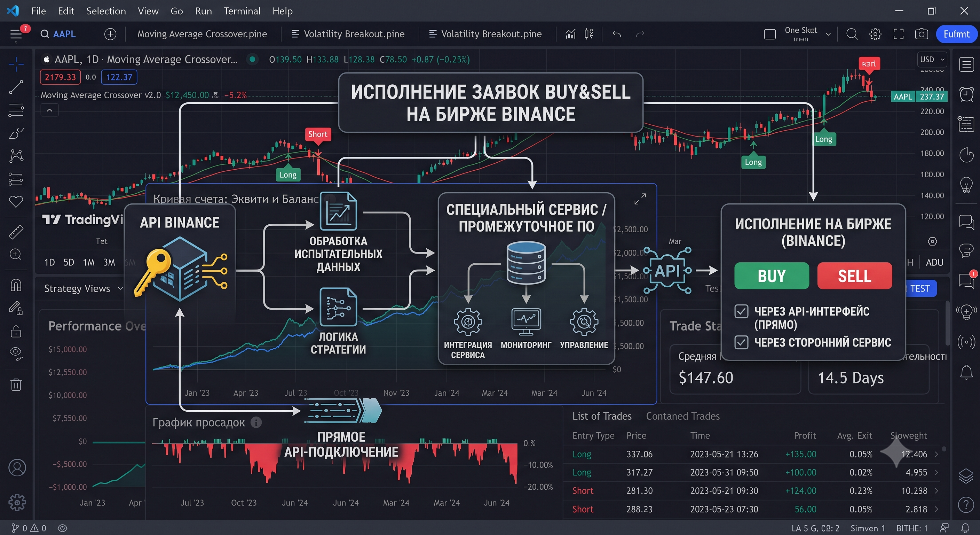980x535 pixels.
Task: Open the watchlist panel icon
Action: tap(966, 64)
